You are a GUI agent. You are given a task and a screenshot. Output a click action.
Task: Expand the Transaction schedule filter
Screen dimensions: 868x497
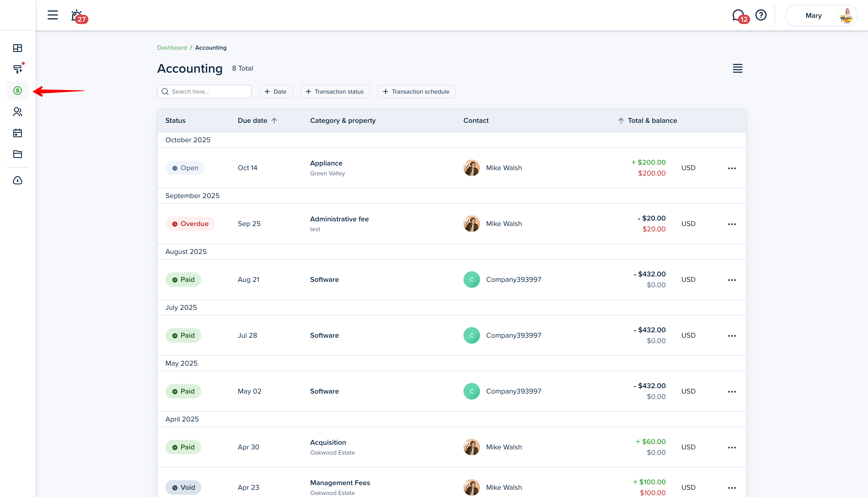[x=416, y=92]
